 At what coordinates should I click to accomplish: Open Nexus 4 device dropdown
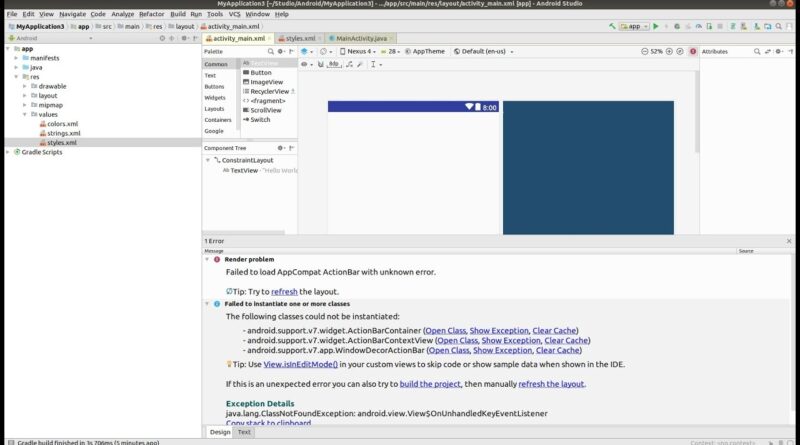358,52
